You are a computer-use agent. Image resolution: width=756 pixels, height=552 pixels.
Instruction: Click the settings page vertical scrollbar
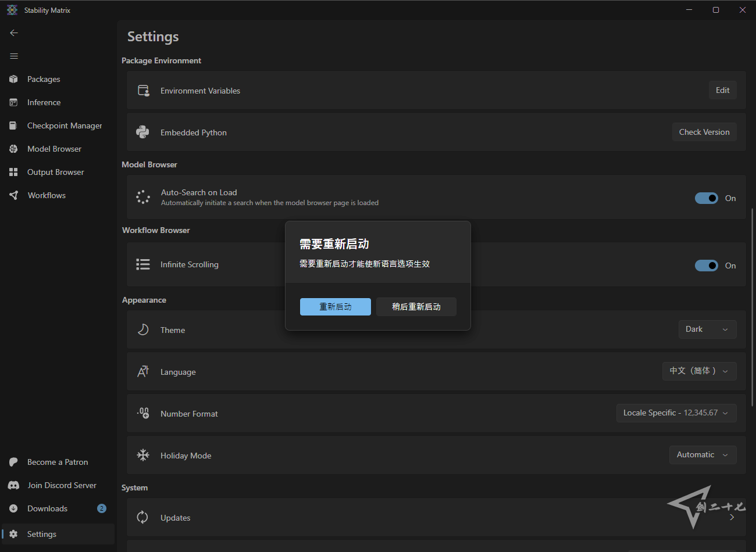[x=753, y=307]
